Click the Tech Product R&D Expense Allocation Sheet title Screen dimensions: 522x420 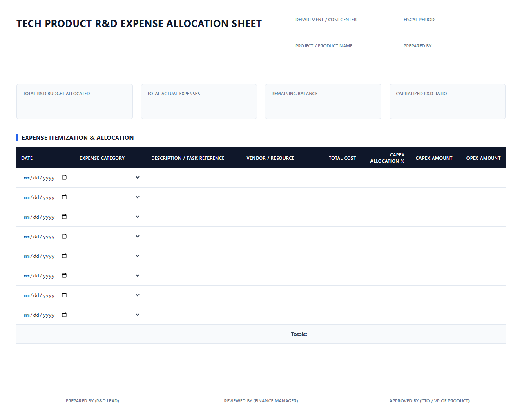(x=139, y=24)
